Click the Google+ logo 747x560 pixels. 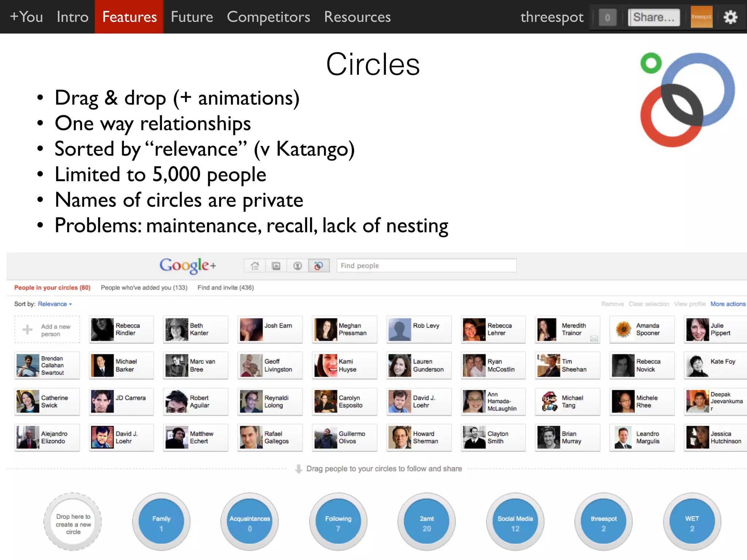click(187, 266)
